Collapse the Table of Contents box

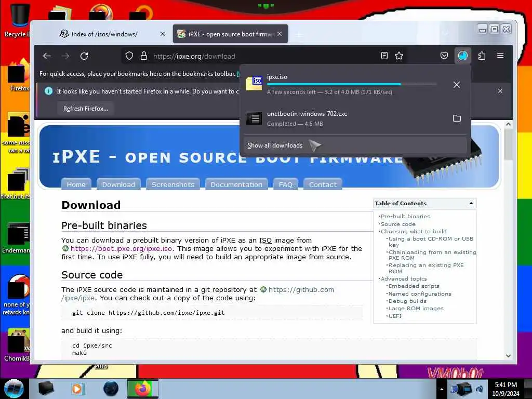click(x=471, y=203)
